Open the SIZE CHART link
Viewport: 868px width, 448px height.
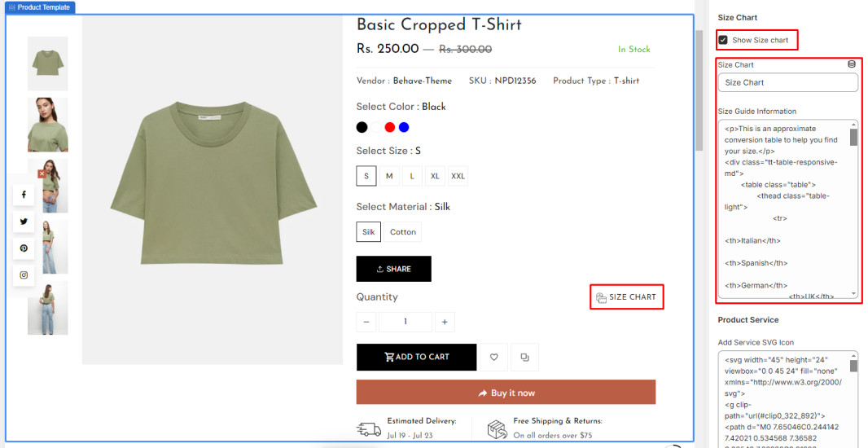[627, 297]
